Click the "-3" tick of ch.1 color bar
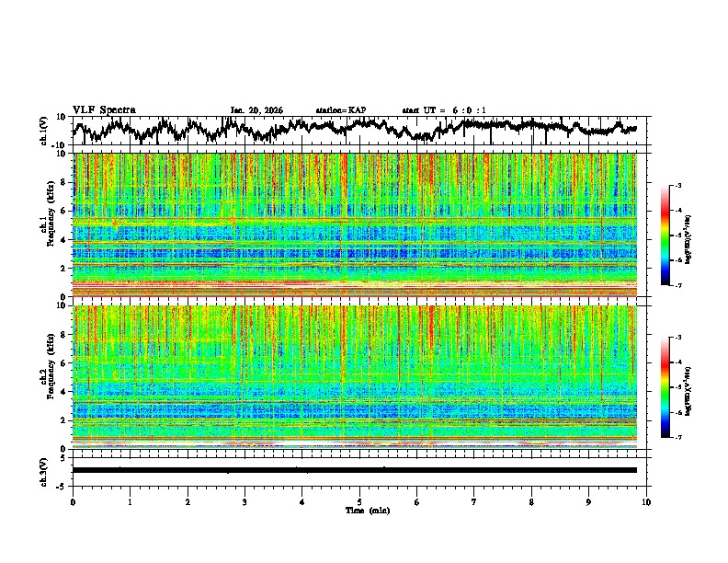Viewport: 728px width, 563px height. coord(677,185)
